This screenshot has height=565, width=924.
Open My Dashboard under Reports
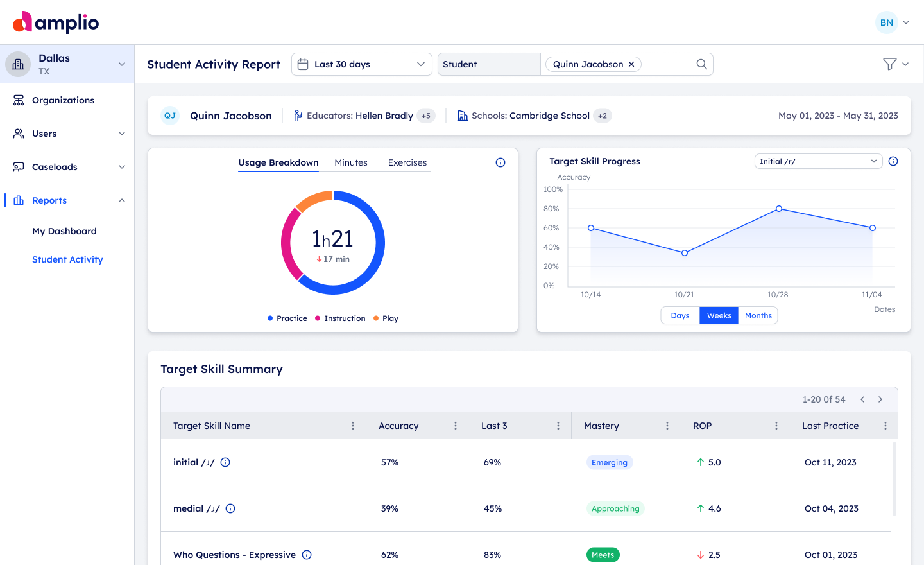(x=64, y=231)
